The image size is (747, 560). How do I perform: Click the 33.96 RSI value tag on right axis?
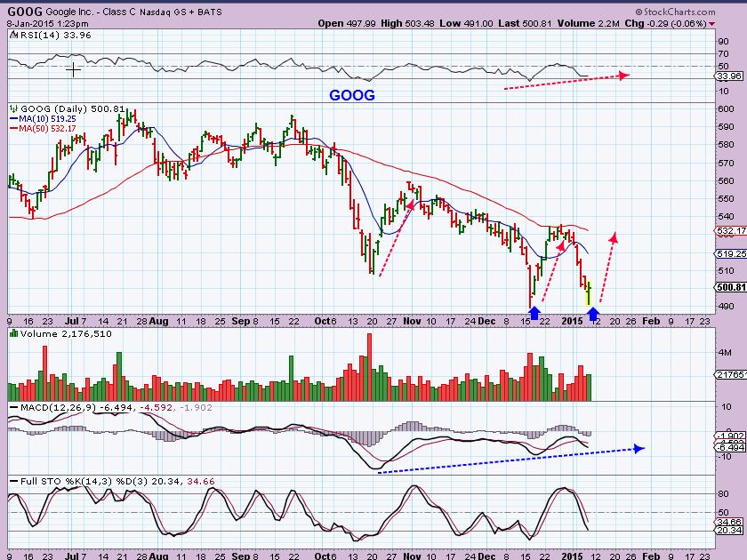(729, 76)
